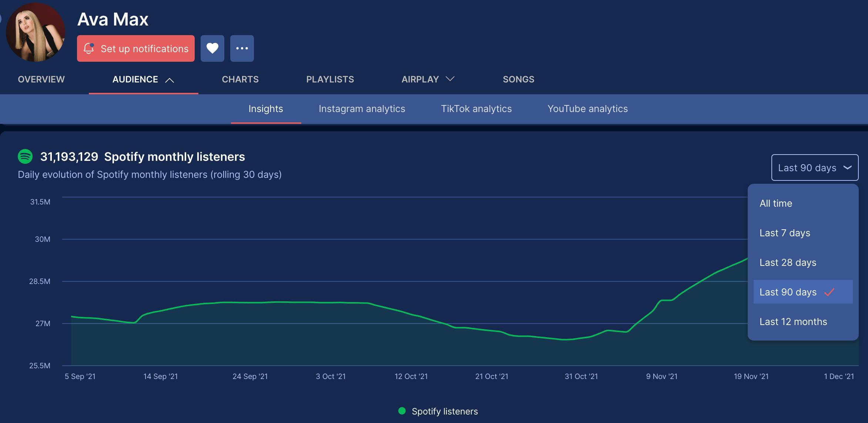This screenshot has height=423, width=868.
Task: Expand the Airplay tab chevron
Action: tap(450, 79)
